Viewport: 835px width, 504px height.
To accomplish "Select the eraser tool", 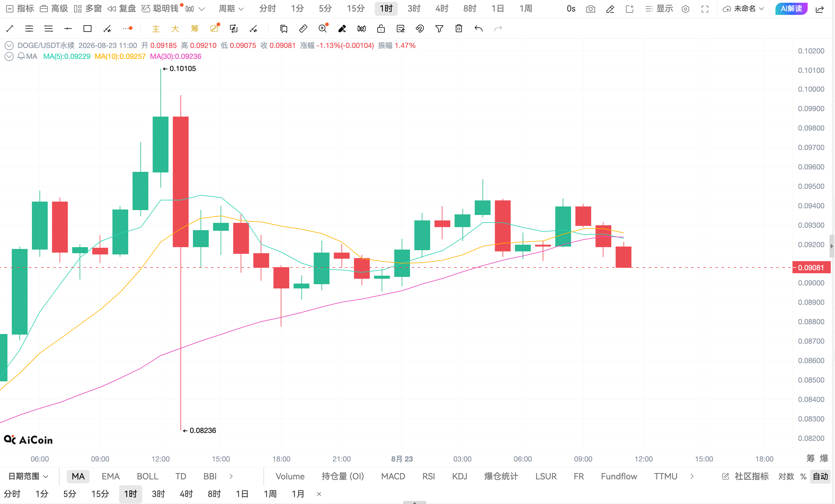I will click(342, 29).
